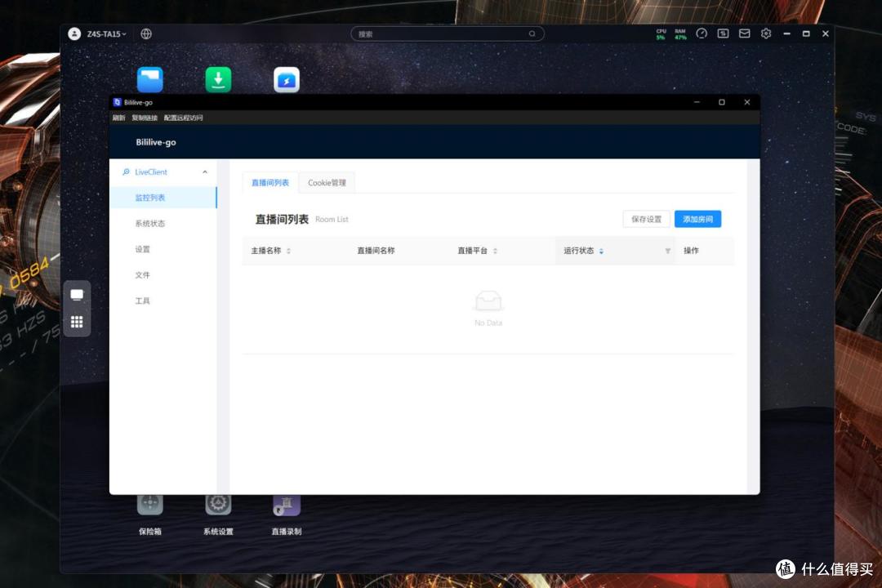The image size is (882, 588).
Task: Collapse the LiveClient sidebar group
Action: [205, 172]
